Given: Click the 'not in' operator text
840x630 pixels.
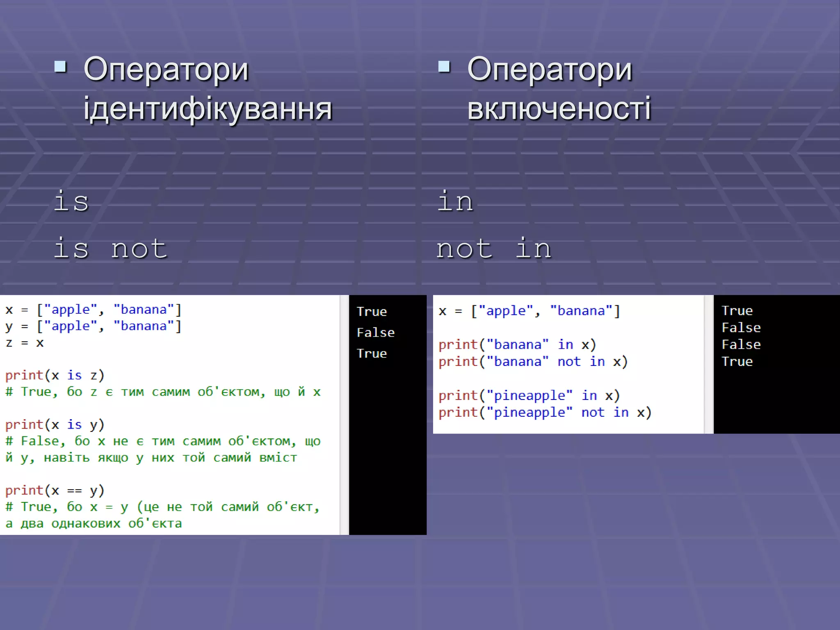Looking at the screenshot, I should click(x=494, y=248).
